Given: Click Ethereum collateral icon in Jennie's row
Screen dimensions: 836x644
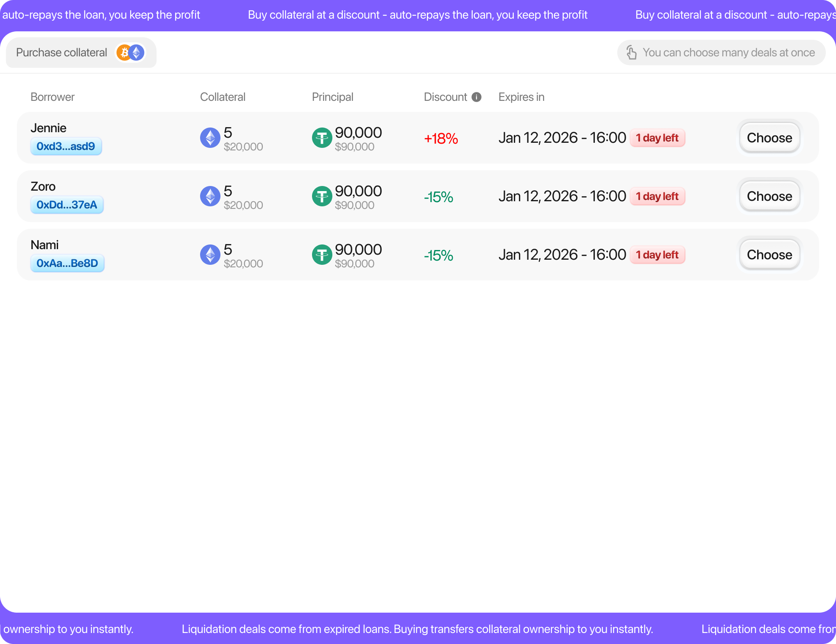Looking at the screenshot, I should click(210, 138).
